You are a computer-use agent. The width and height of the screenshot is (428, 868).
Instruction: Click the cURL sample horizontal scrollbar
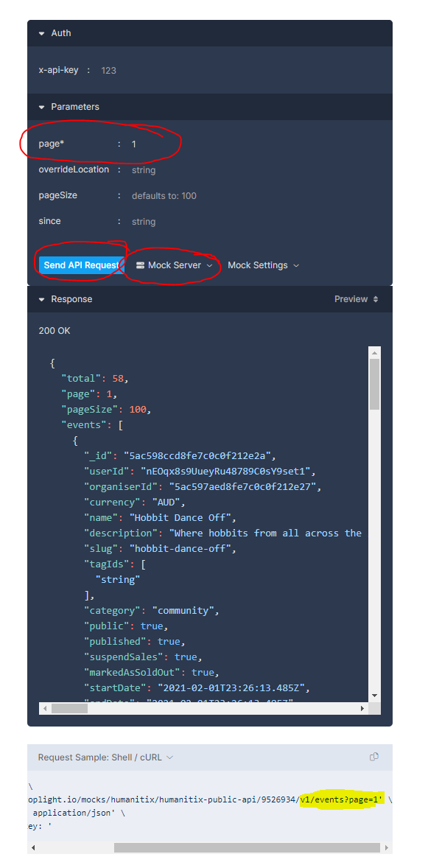click(x=247, y=847)
